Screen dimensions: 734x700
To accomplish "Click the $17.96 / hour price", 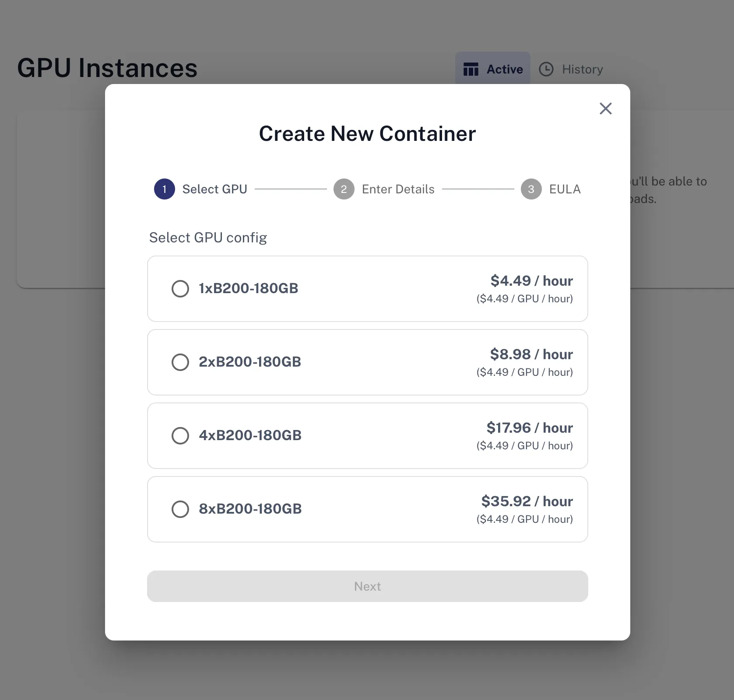I will 530,428.
